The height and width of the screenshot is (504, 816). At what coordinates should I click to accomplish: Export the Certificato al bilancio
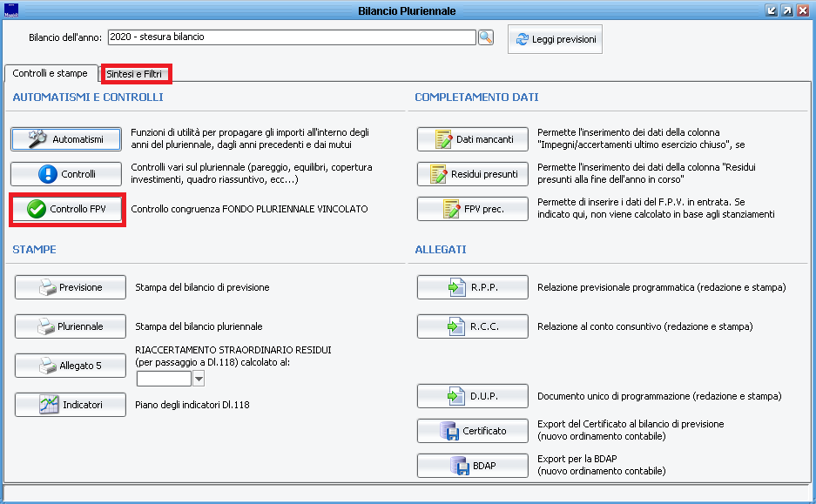click(473, 431)
